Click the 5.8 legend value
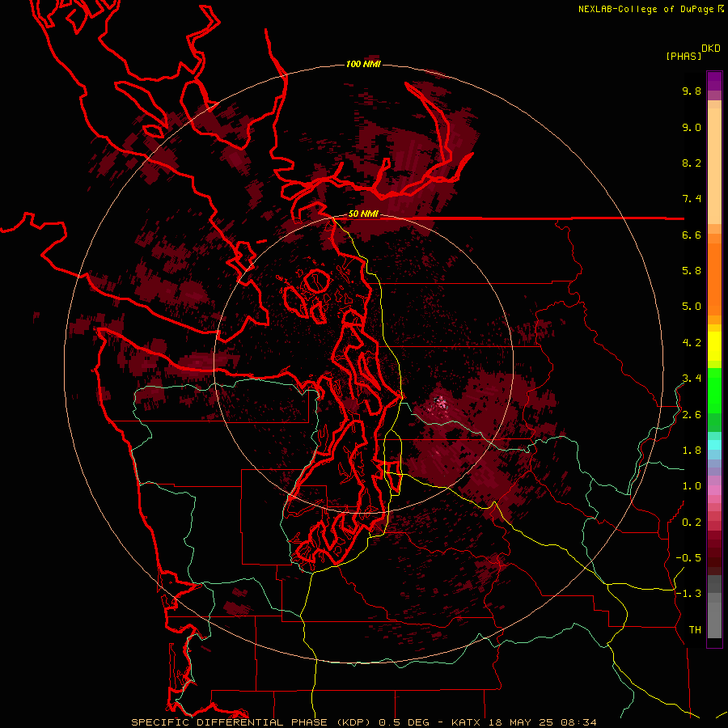The width and height of the screenshot is (728, 728). pyautogui.click(x=692, y=271)
